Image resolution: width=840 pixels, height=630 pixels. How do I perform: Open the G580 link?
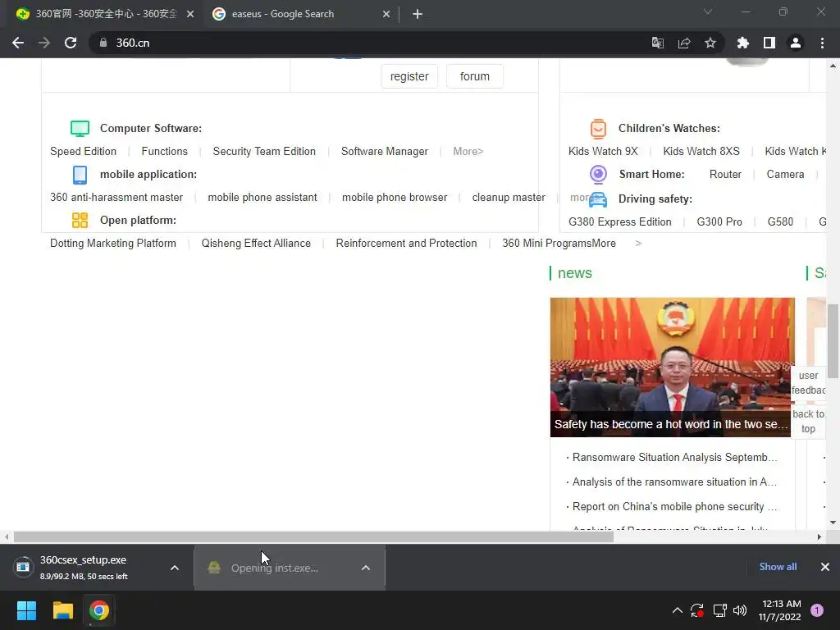point(781,222)
